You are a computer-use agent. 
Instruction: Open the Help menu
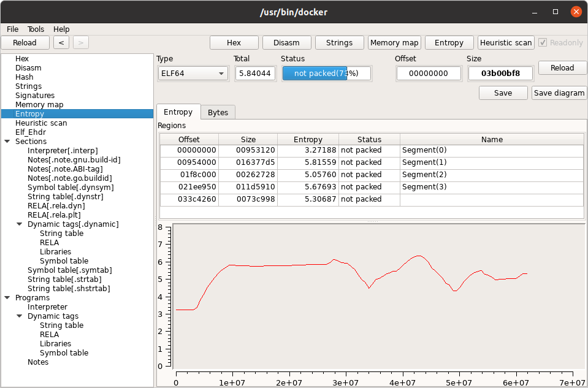pos(61,29)
